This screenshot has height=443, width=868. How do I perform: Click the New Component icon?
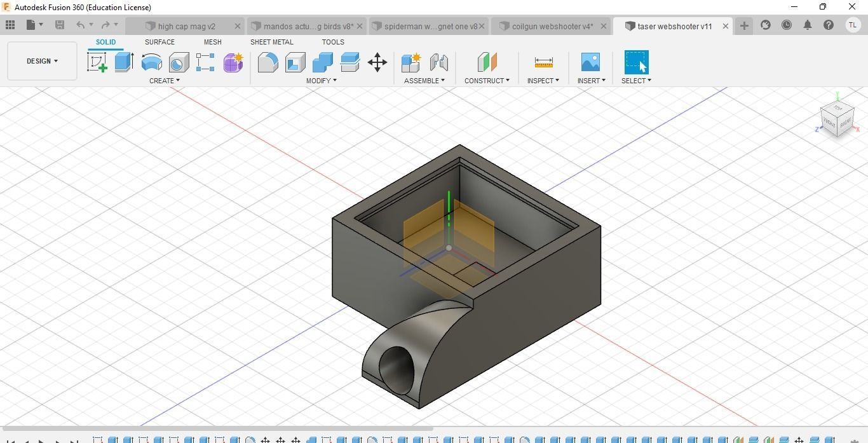tap(411, 62)
